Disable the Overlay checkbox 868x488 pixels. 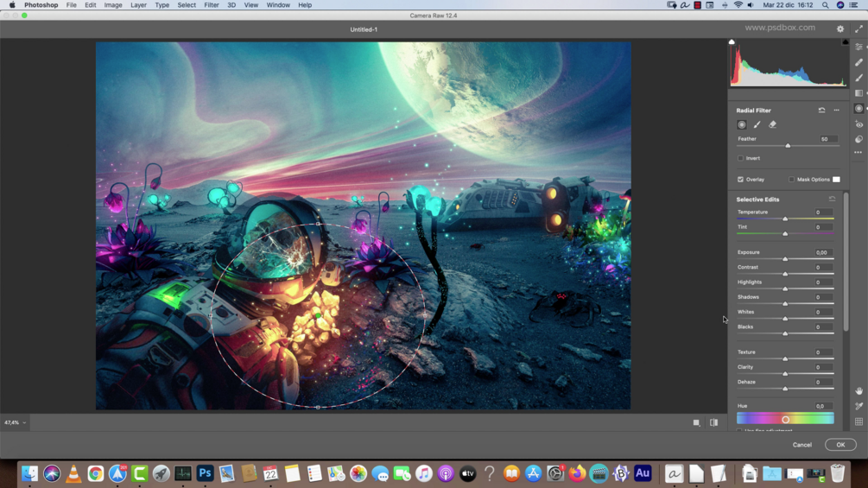coord(740,180)
